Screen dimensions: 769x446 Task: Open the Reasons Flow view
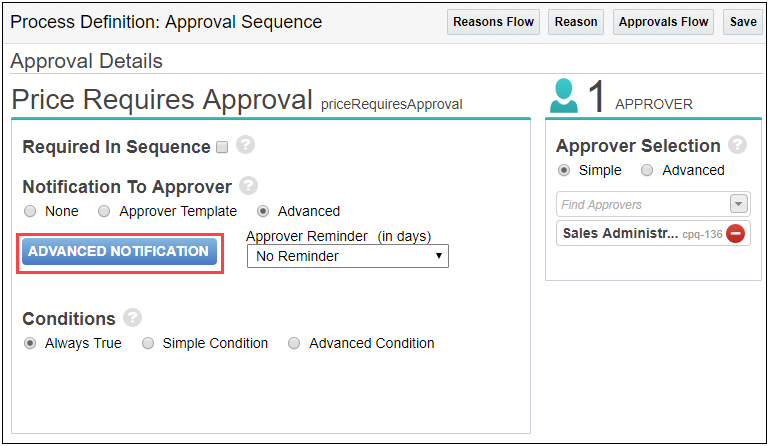(x=493, y=22)
